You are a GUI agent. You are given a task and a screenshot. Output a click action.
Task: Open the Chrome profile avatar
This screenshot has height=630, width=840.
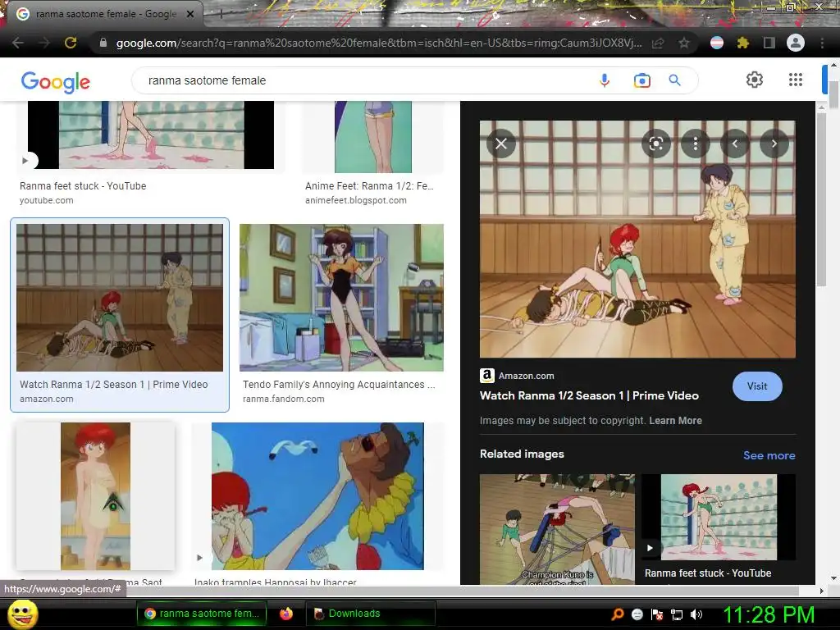[796, 43]
